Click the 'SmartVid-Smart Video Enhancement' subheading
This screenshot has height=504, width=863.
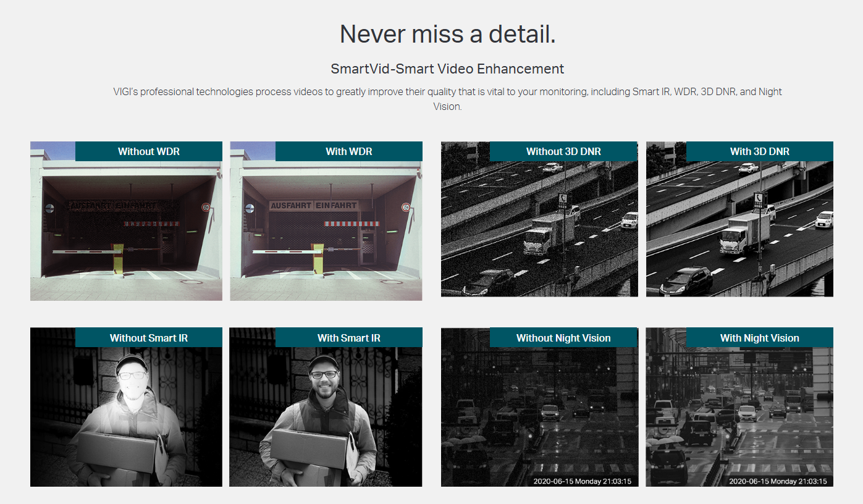(x=447, y=69)
